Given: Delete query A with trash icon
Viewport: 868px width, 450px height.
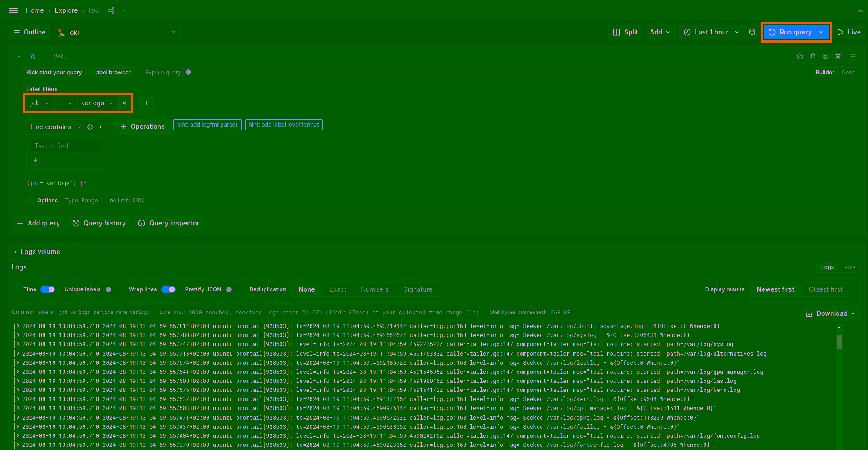Looking at the screenshot, I should (x=838, y=57).
